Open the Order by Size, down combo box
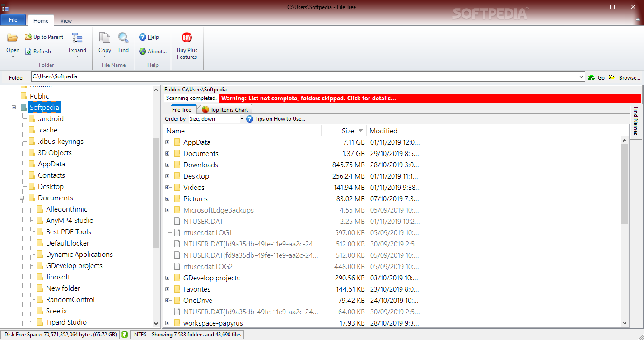Screen dimensions: 644x340 coord(216,119)
